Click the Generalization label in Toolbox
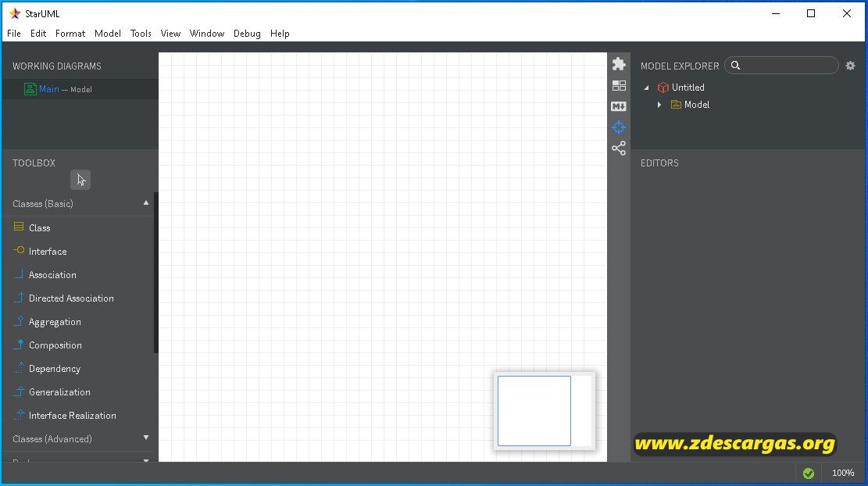The image size is (868, 486). (59, 392)
